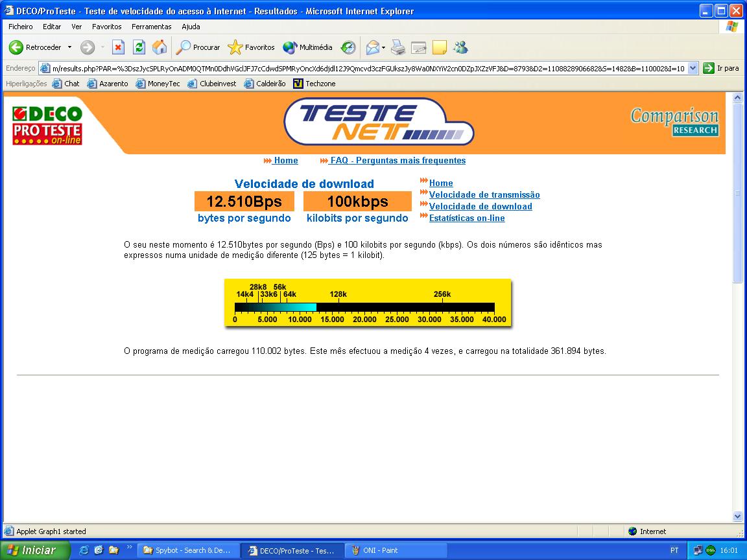Open Velocidade de download link in side menu
The height and width of the screenshot is (560, 747).
[480, 206]
